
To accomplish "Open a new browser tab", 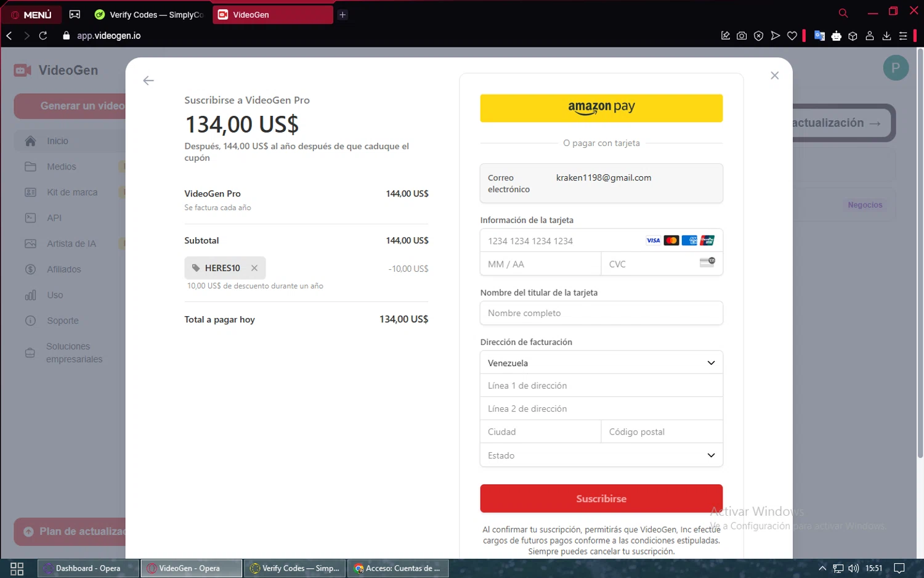I will (x=342, y=15).
